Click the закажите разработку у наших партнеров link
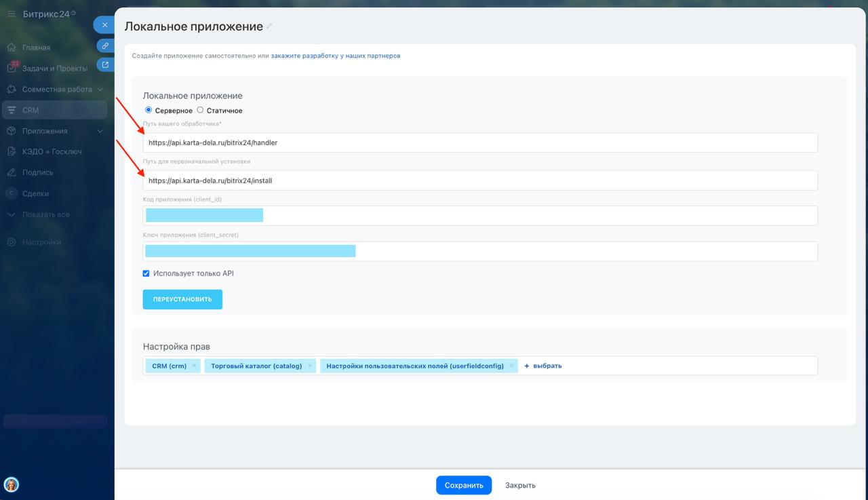 (335, 56)
